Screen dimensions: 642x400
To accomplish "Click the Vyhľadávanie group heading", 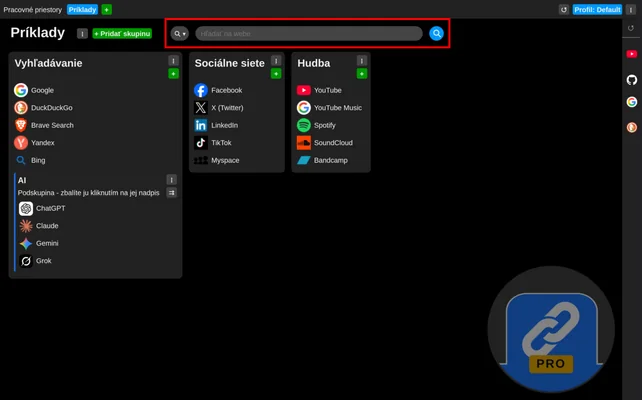I will point(48,63).
